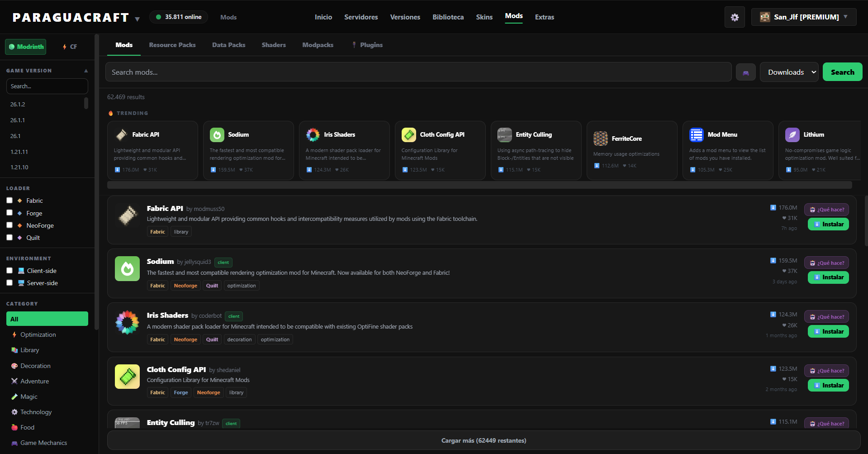868x454 pixels.
Task: Open Iris Shaders trending card icon
Action: (313, 134)
